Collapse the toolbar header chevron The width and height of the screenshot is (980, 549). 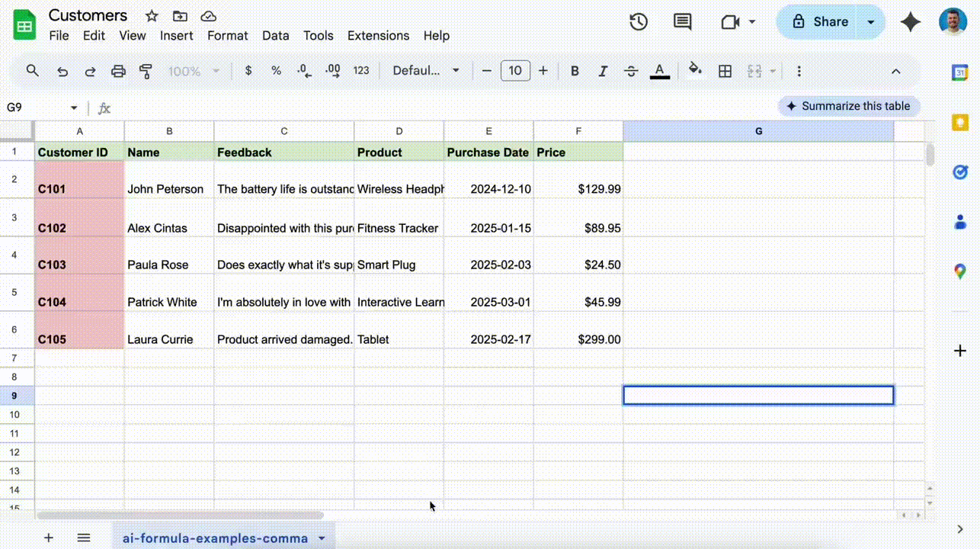pos(896,71)
